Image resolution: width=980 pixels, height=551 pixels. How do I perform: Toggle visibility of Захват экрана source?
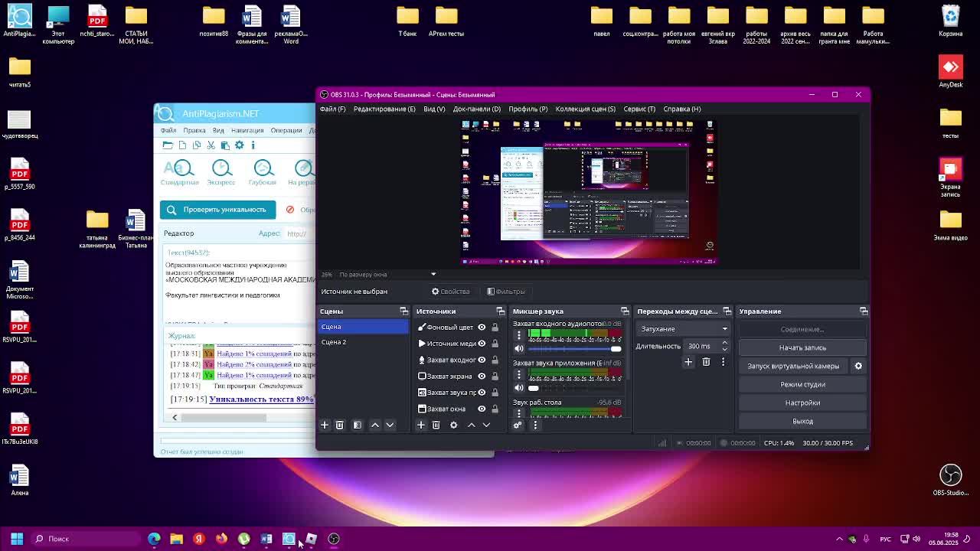(x=482, y=376)
